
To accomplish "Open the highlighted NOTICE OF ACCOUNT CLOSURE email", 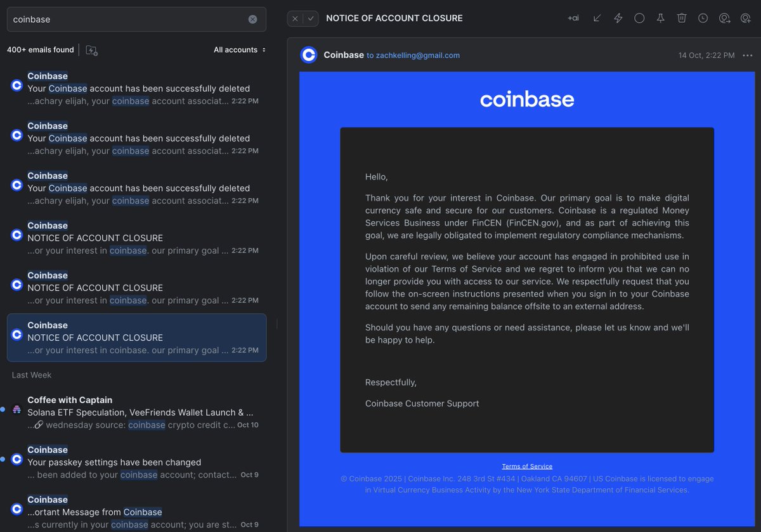I will coord(136,337).
